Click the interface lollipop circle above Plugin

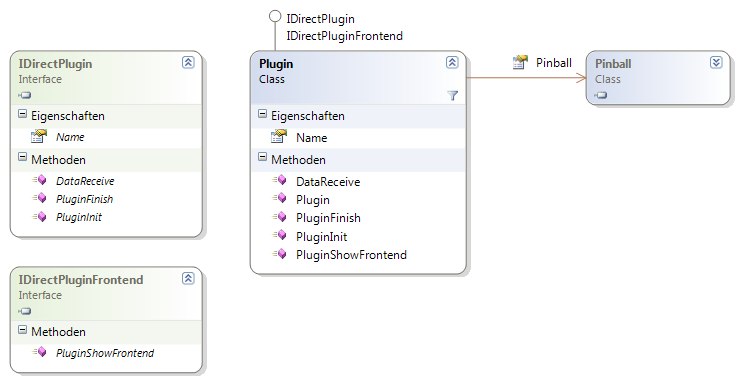pyautogui.click(x=275, y=17)
